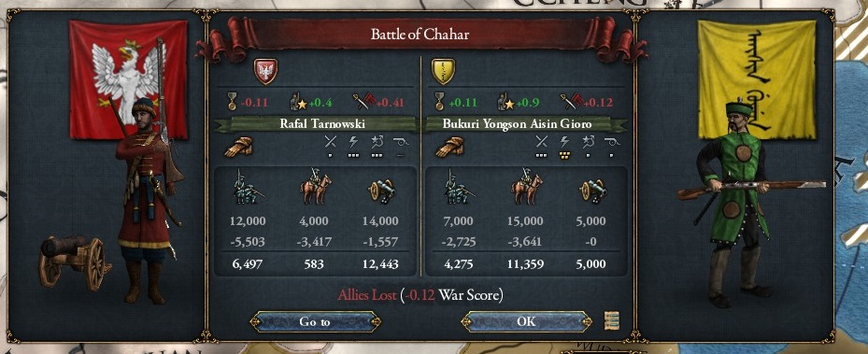The width and height of the screenshot is (868, 354).
Task: Click Polish artillery cannon icon
Action: pos(382,191)
